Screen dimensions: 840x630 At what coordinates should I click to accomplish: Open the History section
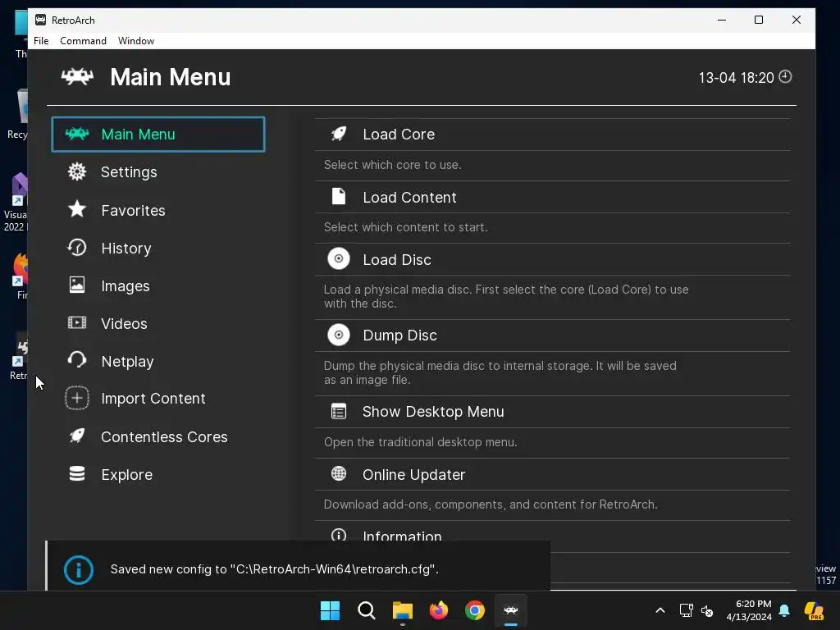click(158, 248)
